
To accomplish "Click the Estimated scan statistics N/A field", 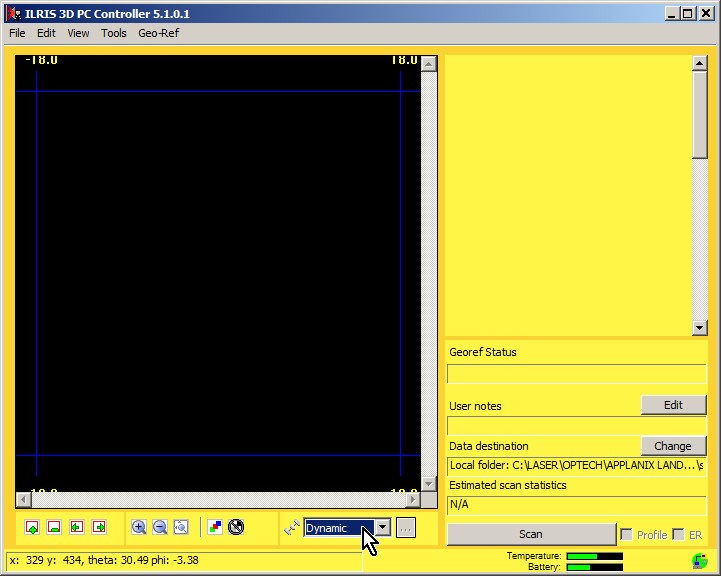I will [577, 505].
